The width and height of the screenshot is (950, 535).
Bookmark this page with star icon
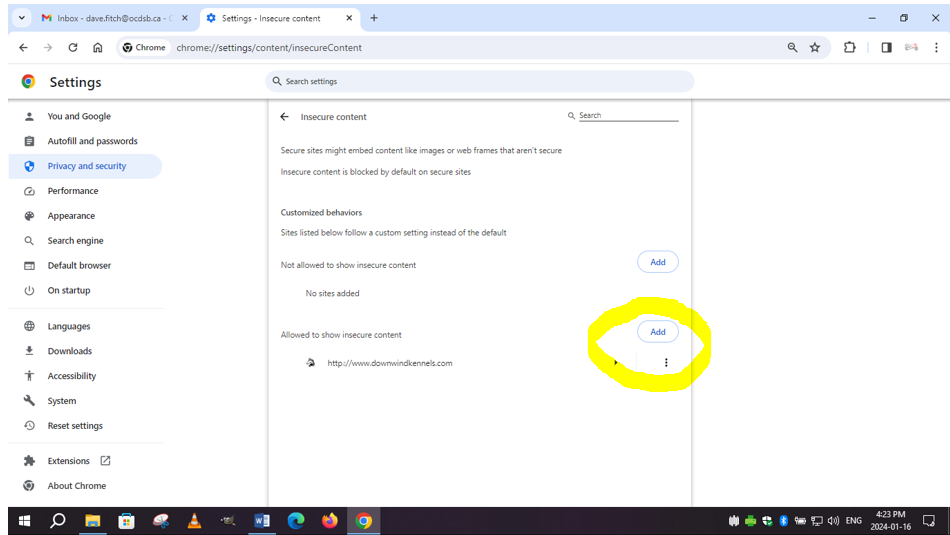point(815,47)
